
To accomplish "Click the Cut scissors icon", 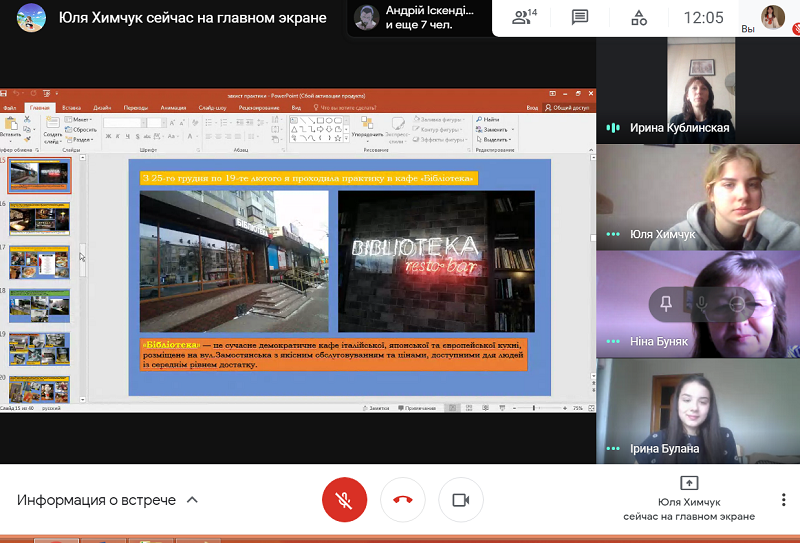I will [27, 119].
